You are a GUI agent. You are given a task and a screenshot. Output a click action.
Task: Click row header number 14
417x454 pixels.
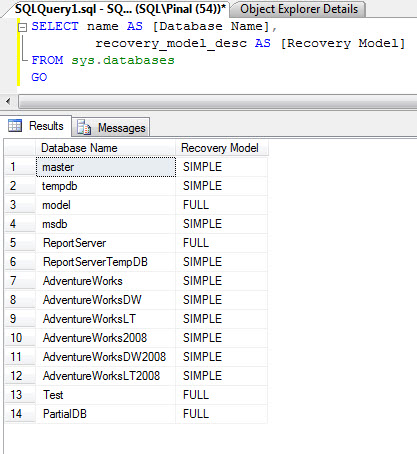pos(20,414)
